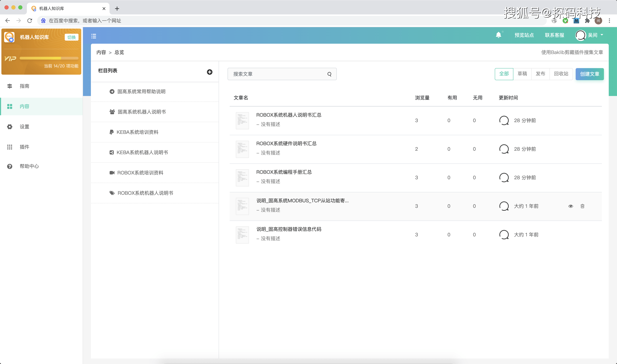The width and height of the screenshot is (617, 364).
Task: Switch to the 草稿 filter tab
Action: [522, 74]
